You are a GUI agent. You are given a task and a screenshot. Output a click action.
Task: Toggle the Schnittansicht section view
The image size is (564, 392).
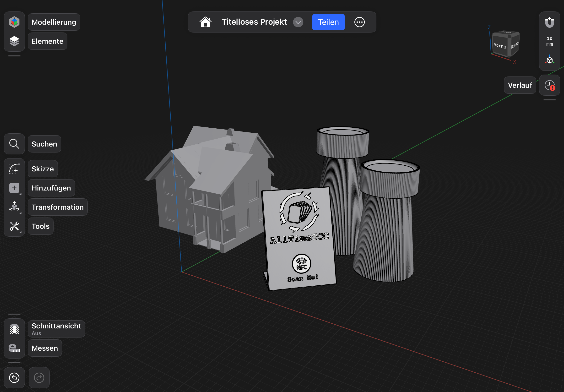click(x=14, y=329)
